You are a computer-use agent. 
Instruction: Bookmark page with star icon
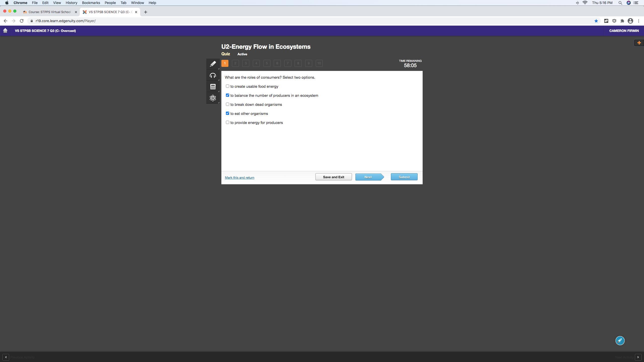tap(596, 21)
